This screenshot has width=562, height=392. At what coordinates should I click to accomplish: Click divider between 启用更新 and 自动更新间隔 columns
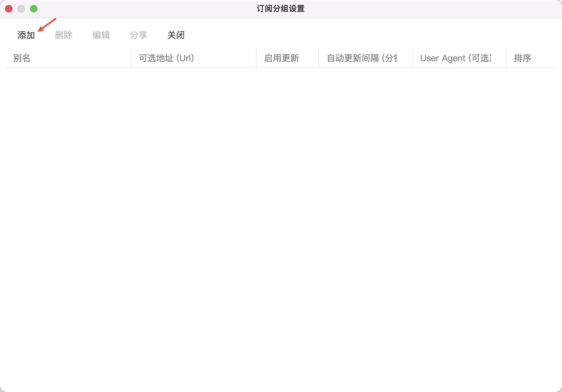coord(319,58)
